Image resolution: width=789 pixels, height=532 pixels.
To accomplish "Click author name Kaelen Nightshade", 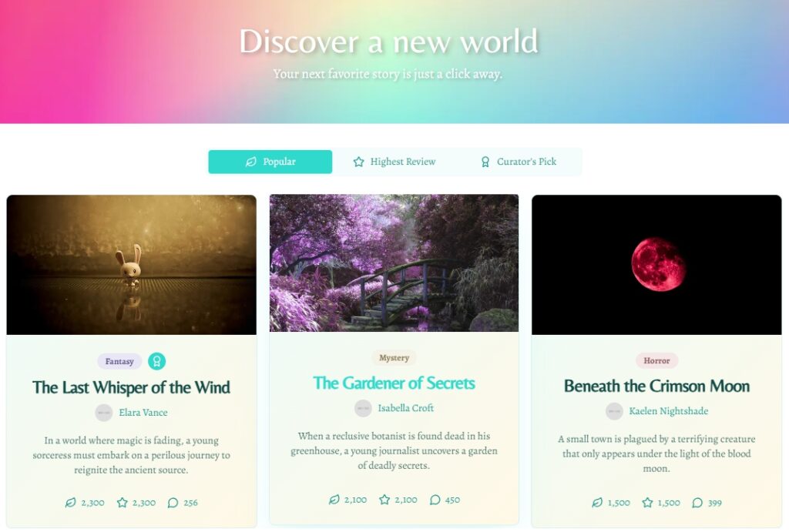I will coord(668,411).
